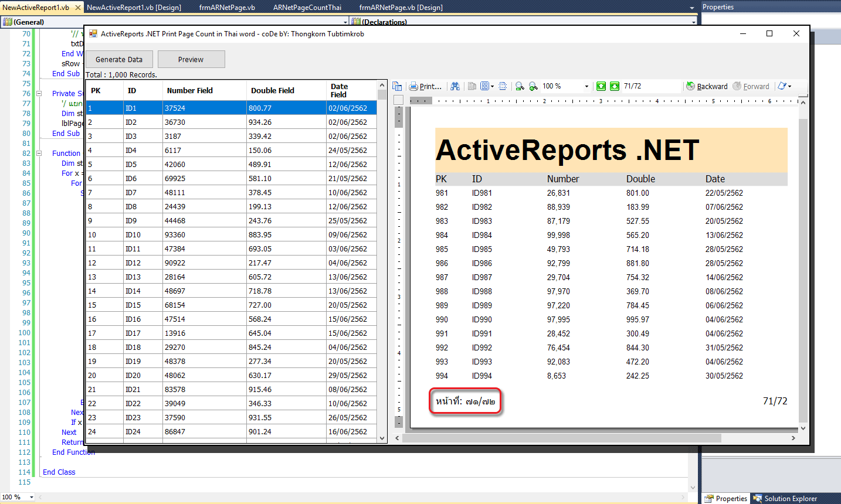Screen dimensions: 841x504
Task: Go to next page with green down arrow
Action: [x=614, y=86]
